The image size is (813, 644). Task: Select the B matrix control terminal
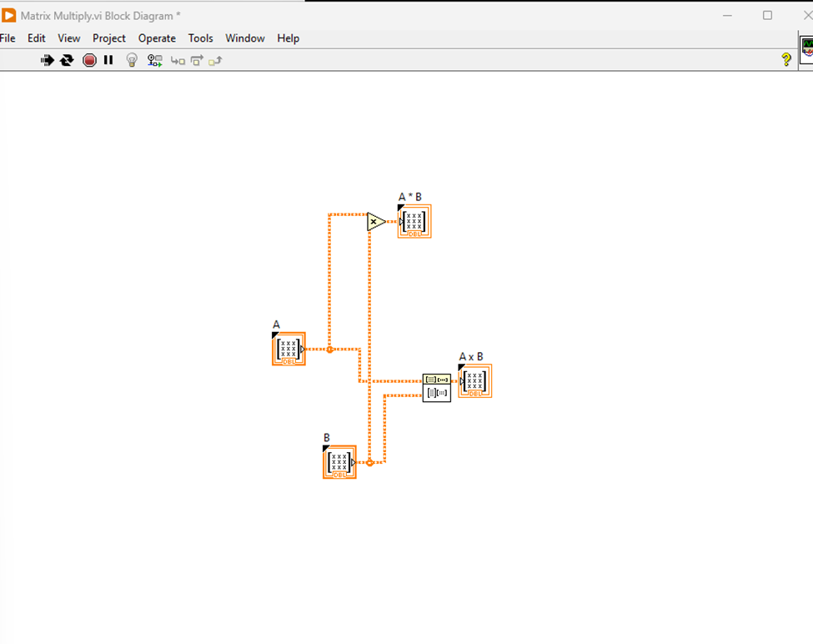(x=339, y=461)
